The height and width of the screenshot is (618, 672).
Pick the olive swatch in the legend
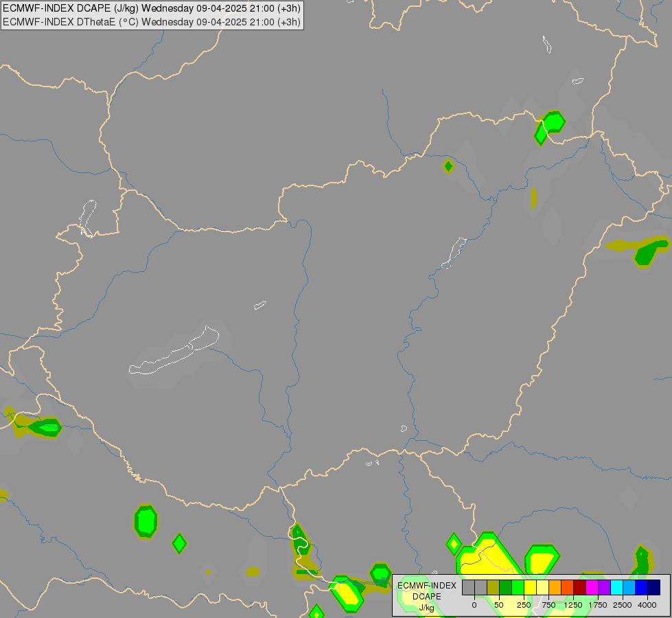[493, 587]
